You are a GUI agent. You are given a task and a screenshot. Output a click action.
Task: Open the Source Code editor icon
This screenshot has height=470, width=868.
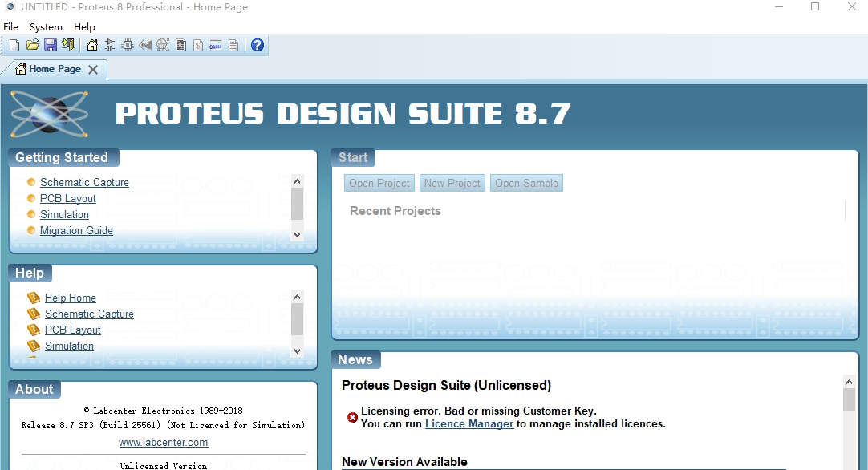(215, 45)
